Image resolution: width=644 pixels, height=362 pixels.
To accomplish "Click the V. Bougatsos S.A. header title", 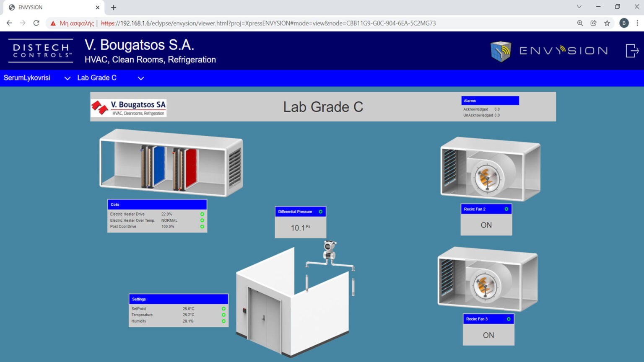I will [x=139, y=45].
